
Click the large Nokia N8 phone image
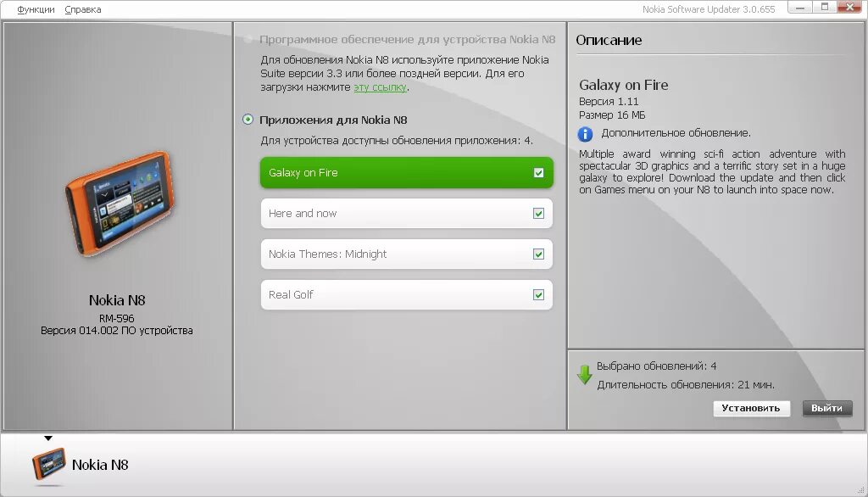(x=120, y=204)
